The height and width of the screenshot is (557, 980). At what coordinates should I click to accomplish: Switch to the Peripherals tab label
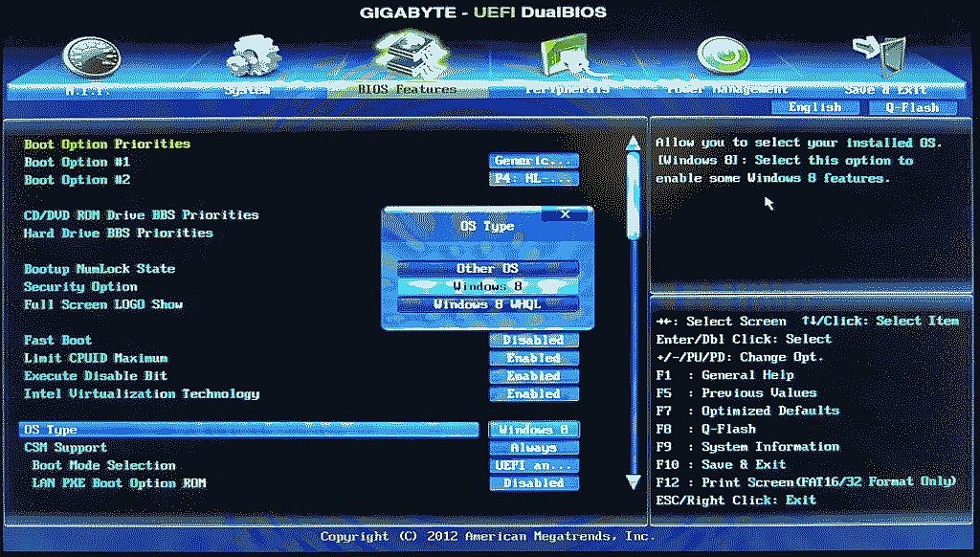coord(567,89)
